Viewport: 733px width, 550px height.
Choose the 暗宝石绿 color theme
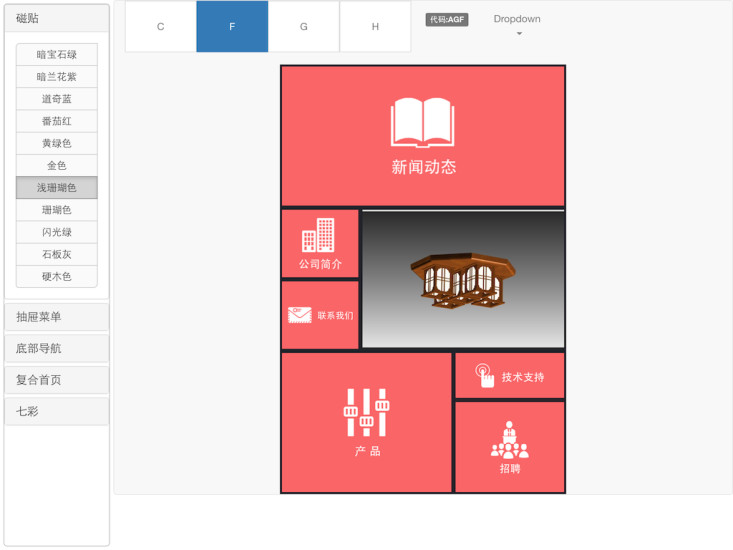coord(57,55)
